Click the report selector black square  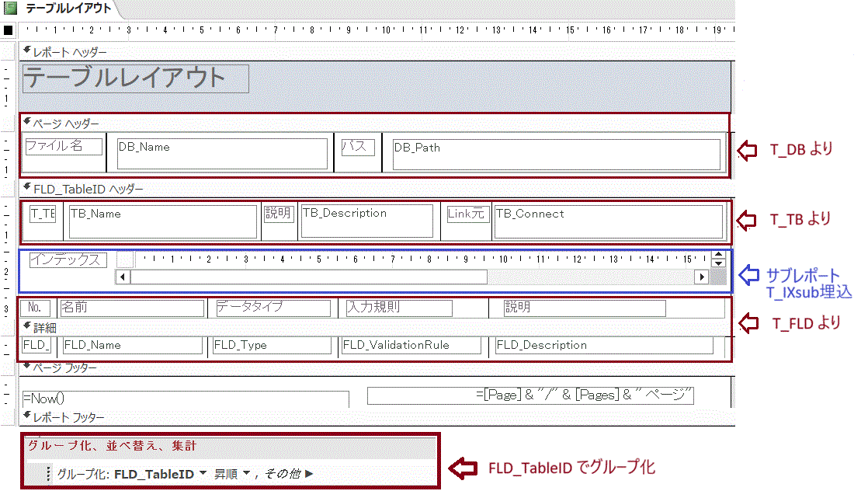pyautogui.click(x=8, y=30)
